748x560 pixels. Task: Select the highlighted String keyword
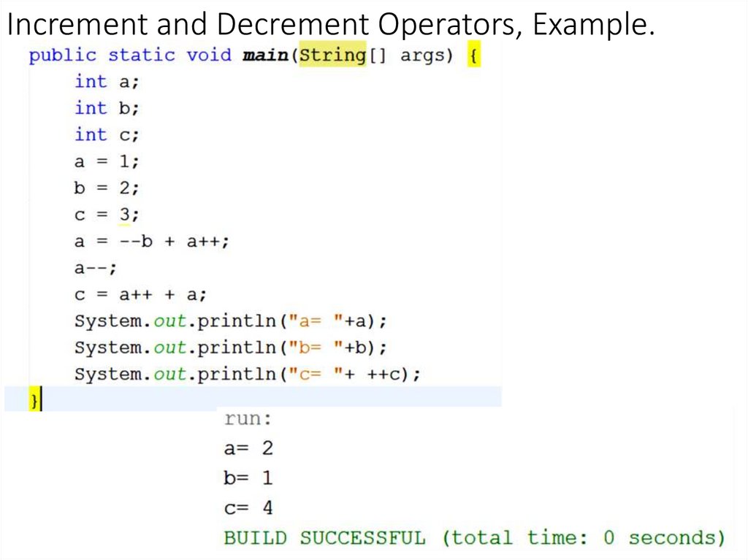point(333,55)
